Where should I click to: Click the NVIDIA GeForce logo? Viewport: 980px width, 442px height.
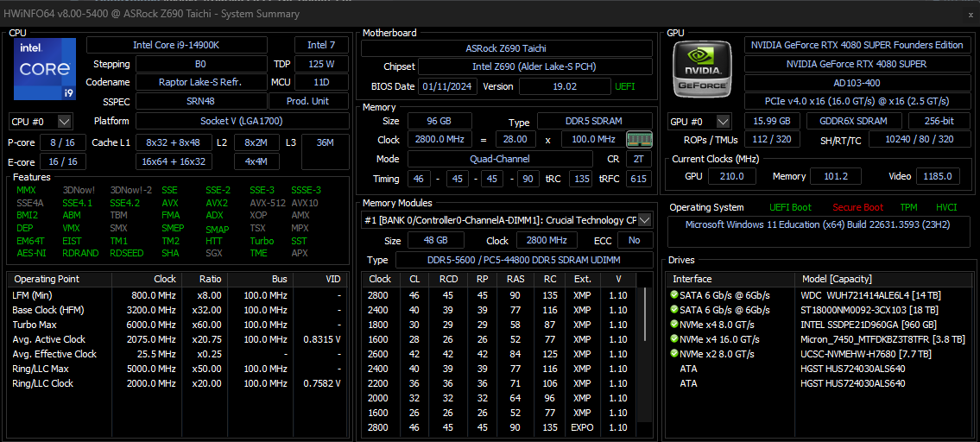pos(701,69)
